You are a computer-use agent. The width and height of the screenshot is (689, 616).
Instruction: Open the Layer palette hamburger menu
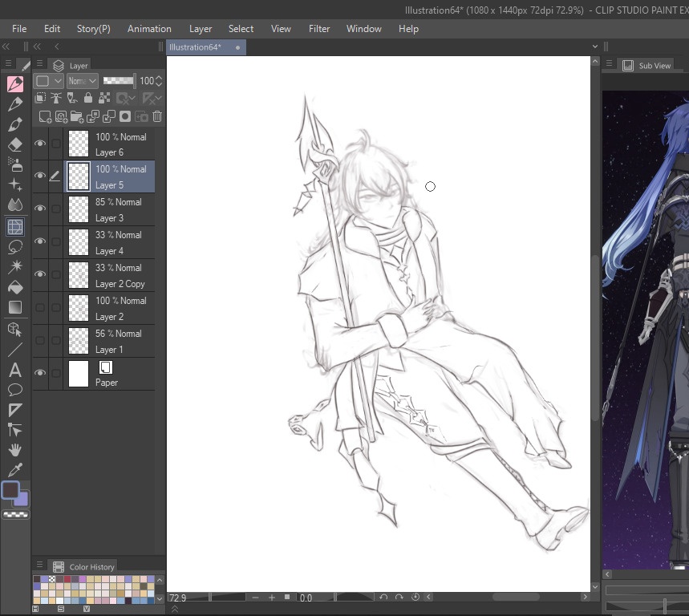pos(39,63)
